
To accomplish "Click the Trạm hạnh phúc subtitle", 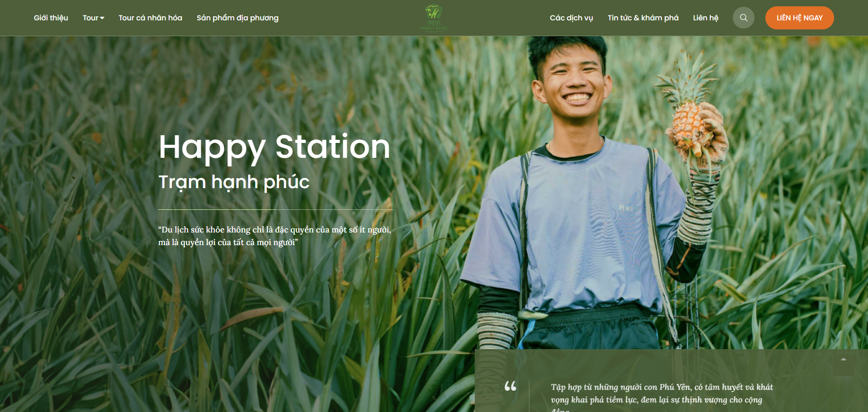I will pos(234,182).
